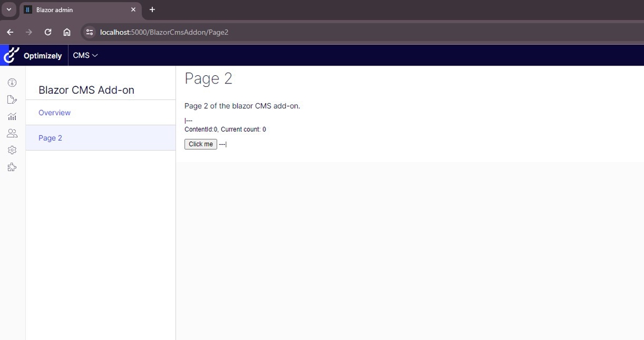The image size is (644, 340).
Task: Click the Optimizely logo
Action: pyautogui.click(x=10, y=55)
